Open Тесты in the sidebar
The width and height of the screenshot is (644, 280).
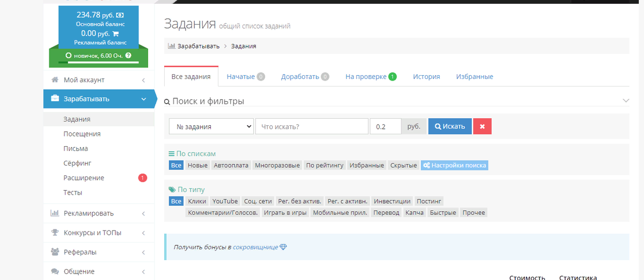click(73, 192)
